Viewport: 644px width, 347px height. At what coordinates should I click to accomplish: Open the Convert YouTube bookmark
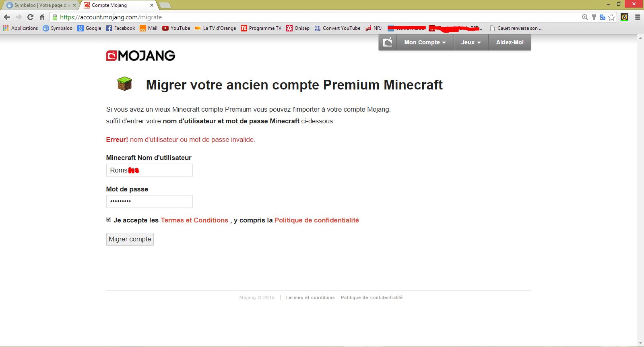click(x=337, y=28)
